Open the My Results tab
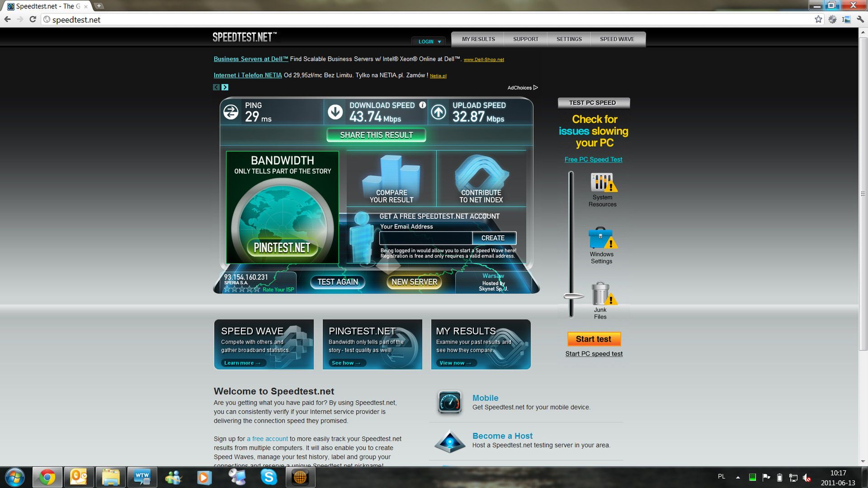Viewport: 868px width, 488px height. point(478,39)
